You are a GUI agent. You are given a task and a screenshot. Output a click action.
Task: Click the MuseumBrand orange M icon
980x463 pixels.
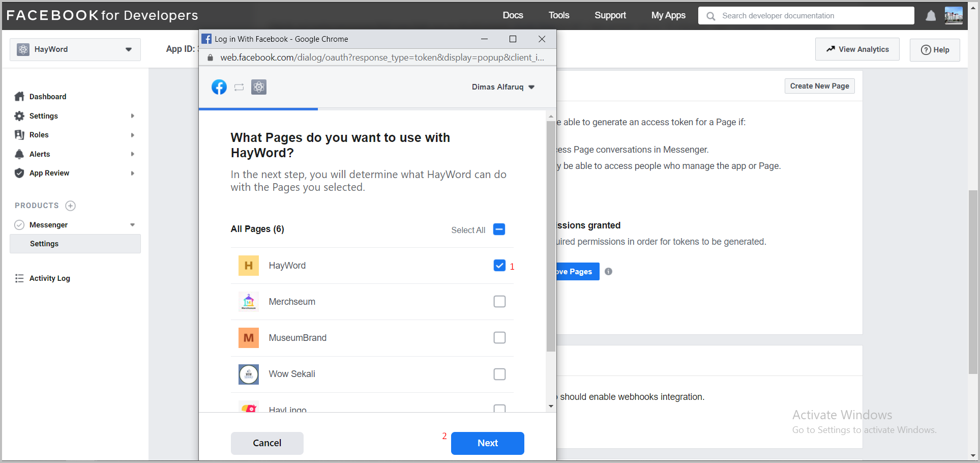pyautogui.click(x=249, y=338)
